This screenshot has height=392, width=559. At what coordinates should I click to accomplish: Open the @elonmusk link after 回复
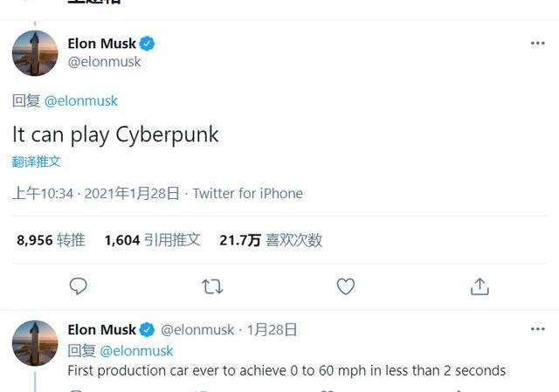coord(81,101)
